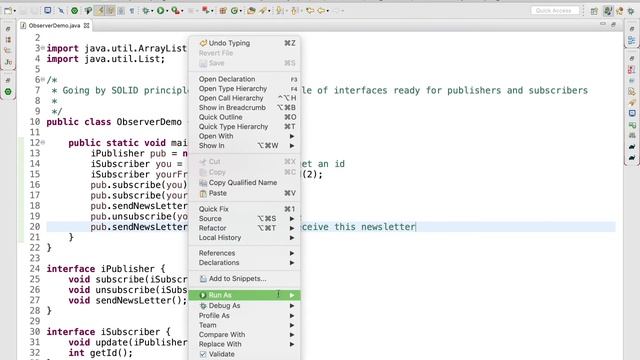Collapse the comment block at line 6
The height and width of the screenshot is (360, 640).
tap(43, 80)
